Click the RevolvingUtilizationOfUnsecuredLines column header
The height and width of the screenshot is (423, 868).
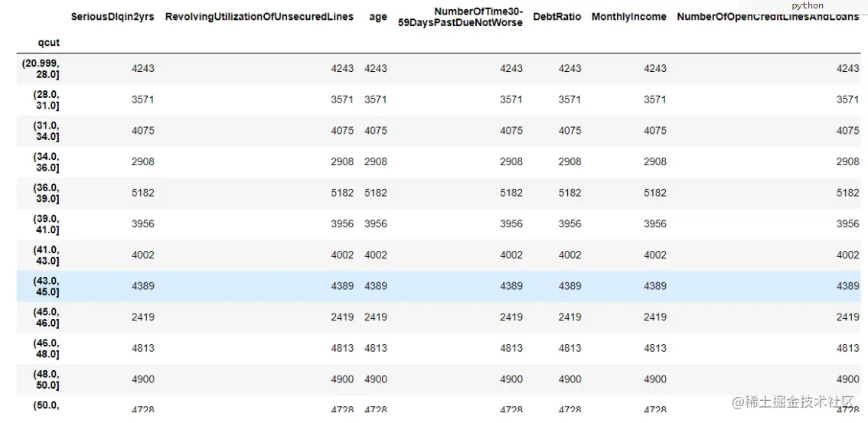(x=259, y=17)
